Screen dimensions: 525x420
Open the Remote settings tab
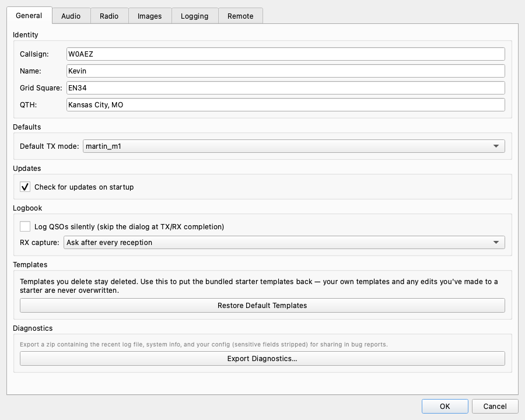coord(240,16)
